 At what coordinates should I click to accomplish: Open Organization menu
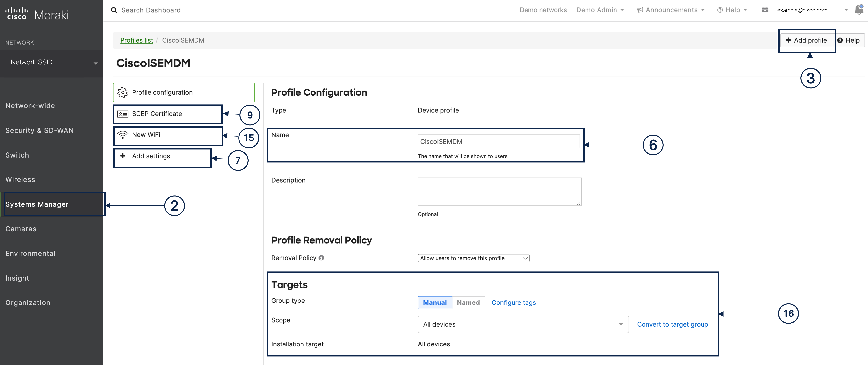coord(28,303)
